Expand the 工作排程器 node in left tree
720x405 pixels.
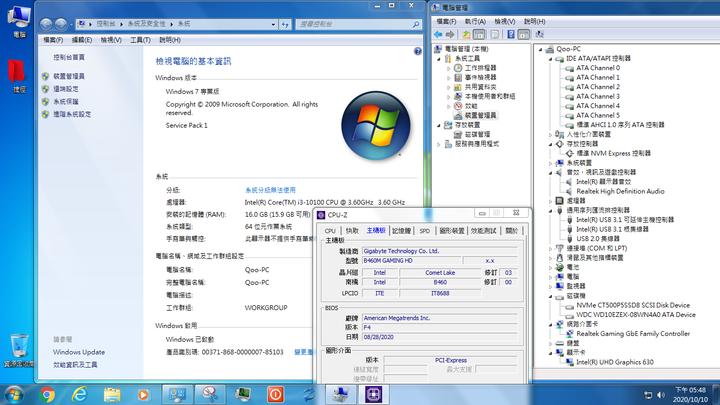click(x=449, y=68)
